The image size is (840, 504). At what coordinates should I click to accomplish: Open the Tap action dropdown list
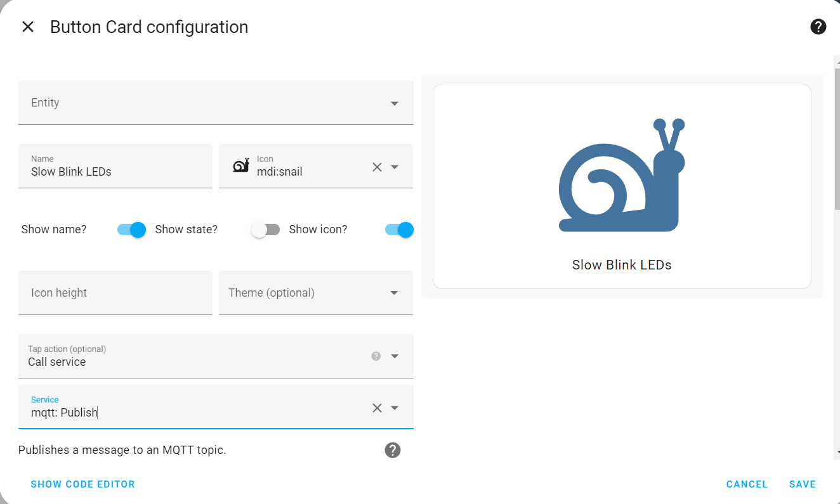395,356
